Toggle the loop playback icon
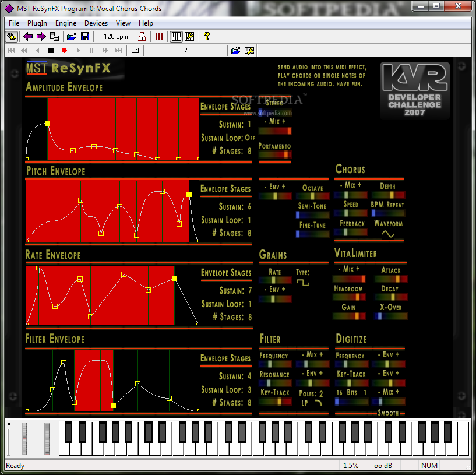This screenshot has height=475, width=476. pyautogui.click(x=135, y=51)
